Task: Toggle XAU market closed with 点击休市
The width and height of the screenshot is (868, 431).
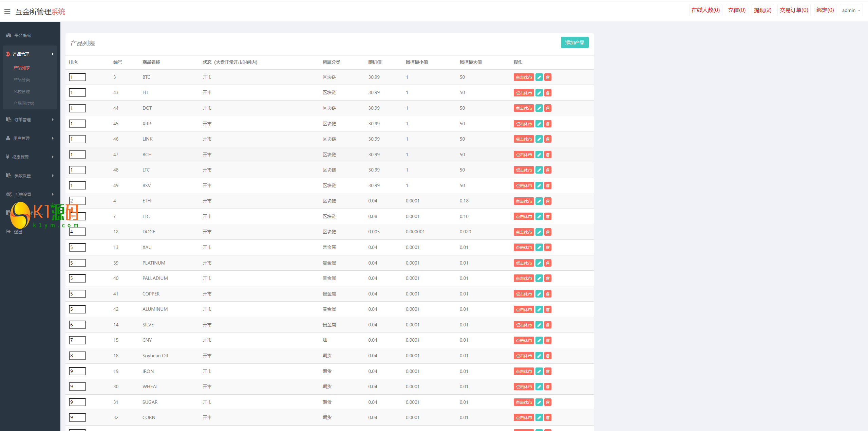Action: tap(524, 248)
